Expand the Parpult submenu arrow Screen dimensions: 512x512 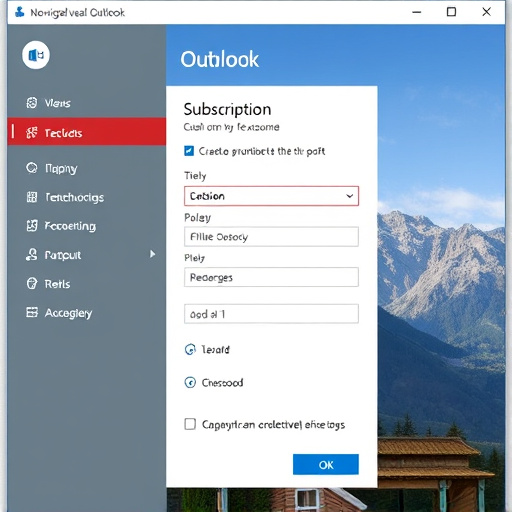(x=152, y=254)
